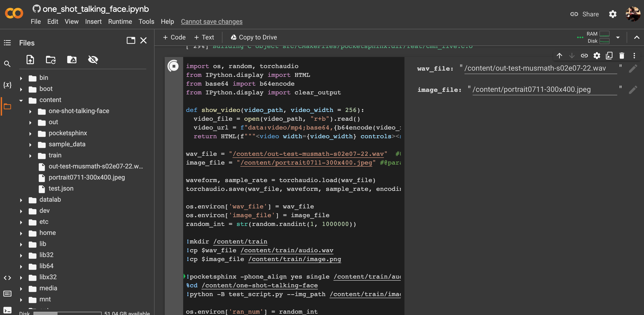The height and width of the screenshot is (315, 644).
Task: Select the portrait0711-300x400.jpeg file
Action: point(86,177)
